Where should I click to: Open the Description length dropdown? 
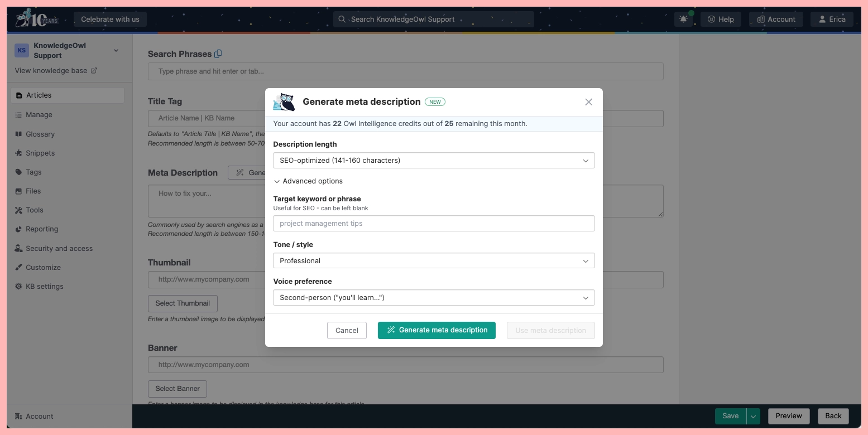pyautogui.click(x=434, y=160)
